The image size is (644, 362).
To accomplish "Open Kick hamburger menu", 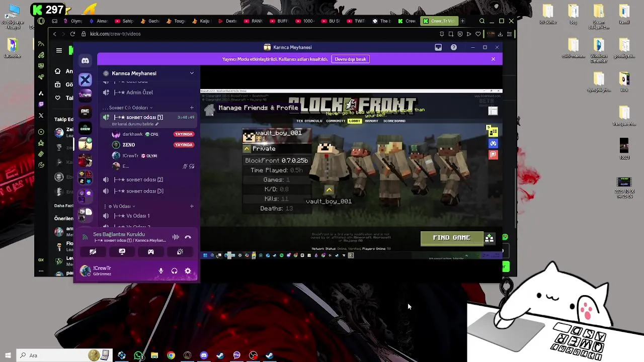I will [x=59, y=50].
